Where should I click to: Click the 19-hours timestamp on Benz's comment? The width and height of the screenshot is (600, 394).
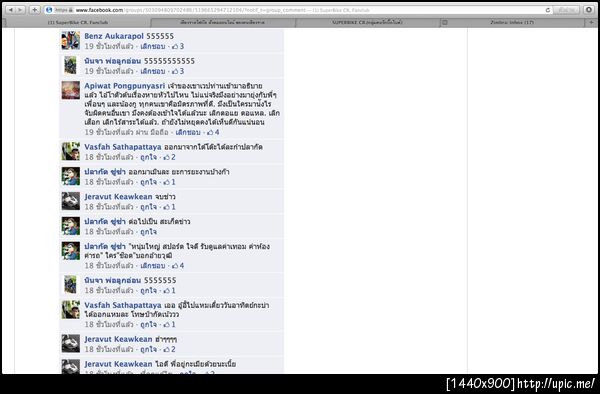point(109,46)
